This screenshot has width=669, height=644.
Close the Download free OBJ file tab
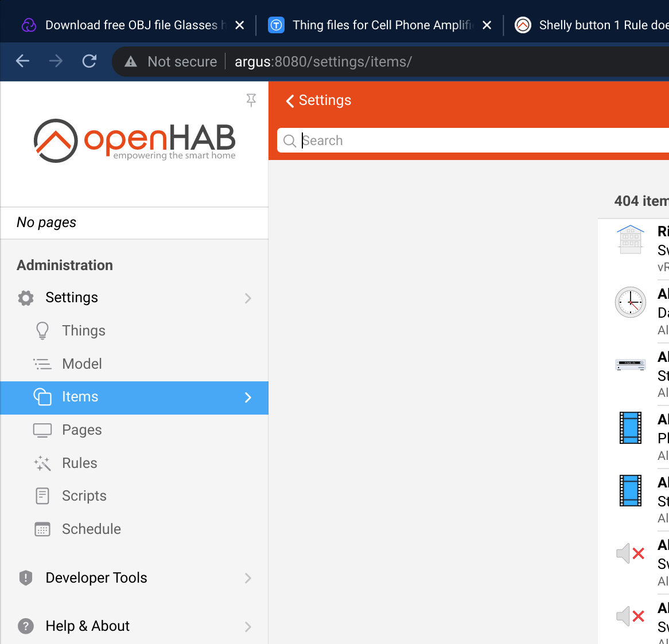pos(240,25)
